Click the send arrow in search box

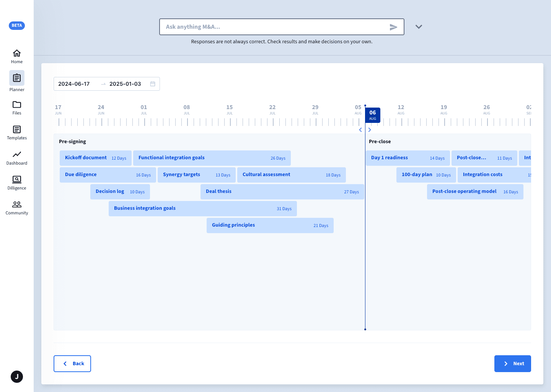pyautogui.click(x=393, y=27)
